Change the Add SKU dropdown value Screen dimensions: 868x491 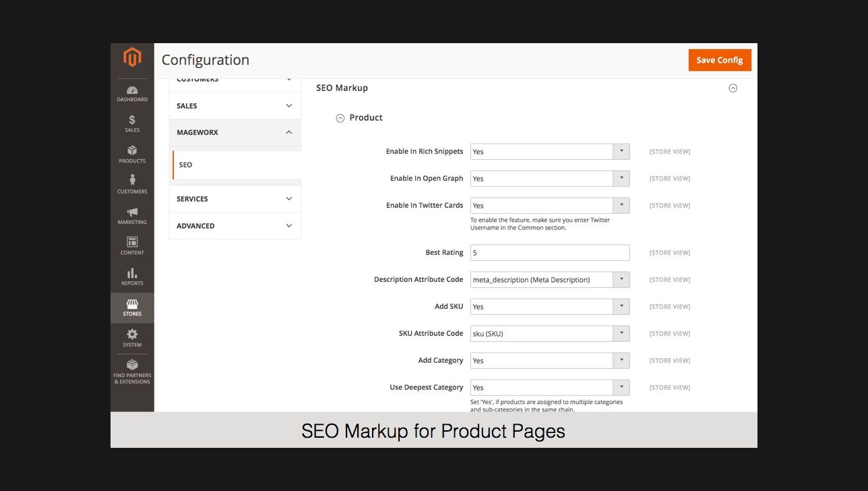(x=549, y=307)
